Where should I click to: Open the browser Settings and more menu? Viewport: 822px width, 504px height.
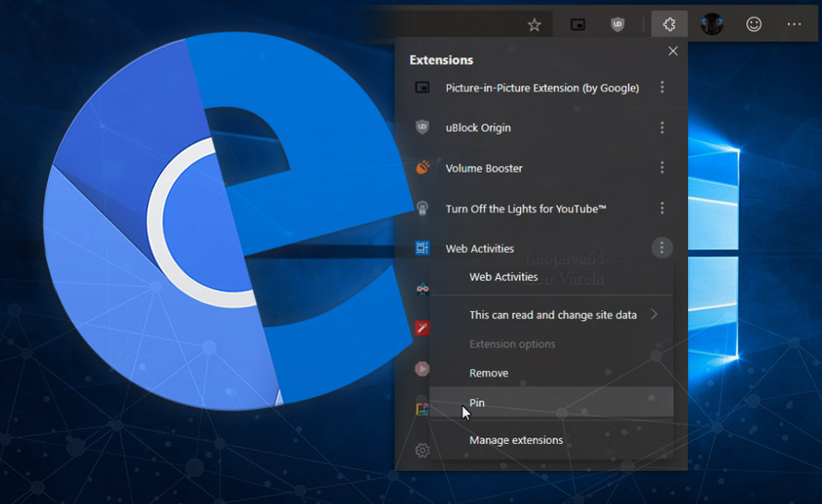(794, 24)
